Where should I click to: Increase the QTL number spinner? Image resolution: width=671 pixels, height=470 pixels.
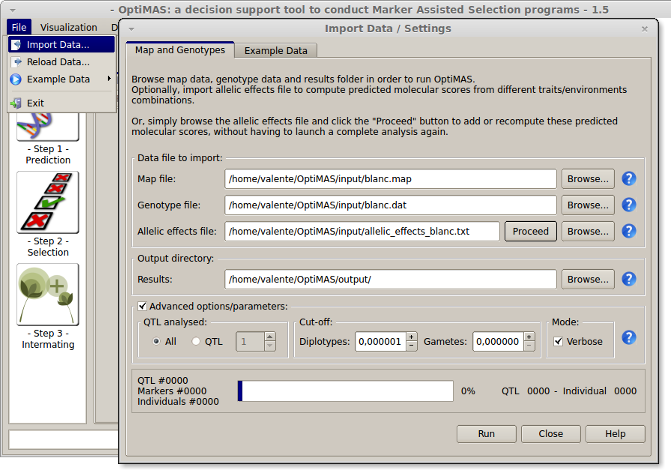[x=270, y=337]
